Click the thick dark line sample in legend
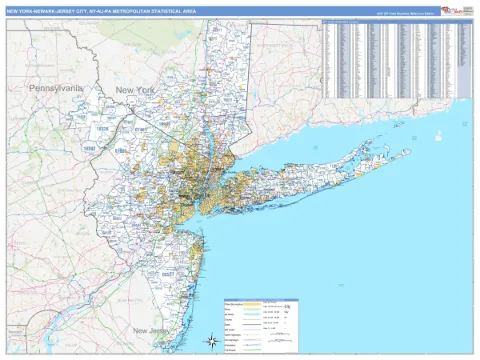The width and height of the screenshot is (480, 360). click(252, 324)
